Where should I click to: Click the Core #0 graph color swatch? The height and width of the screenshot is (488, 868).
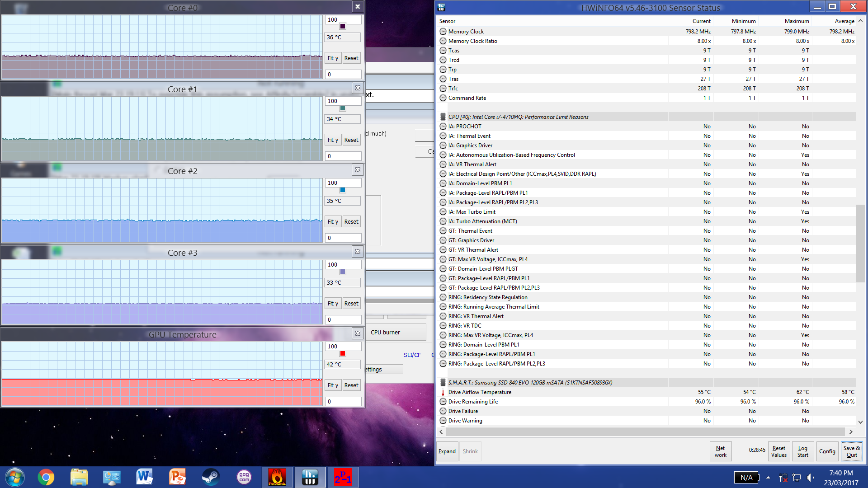tap(343, 27)
